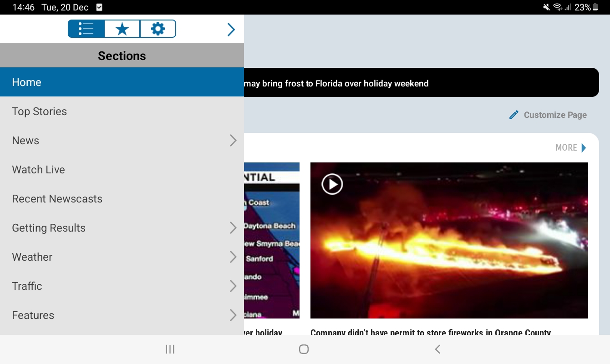Expand the Getting Results chevron

click(233, 228)
